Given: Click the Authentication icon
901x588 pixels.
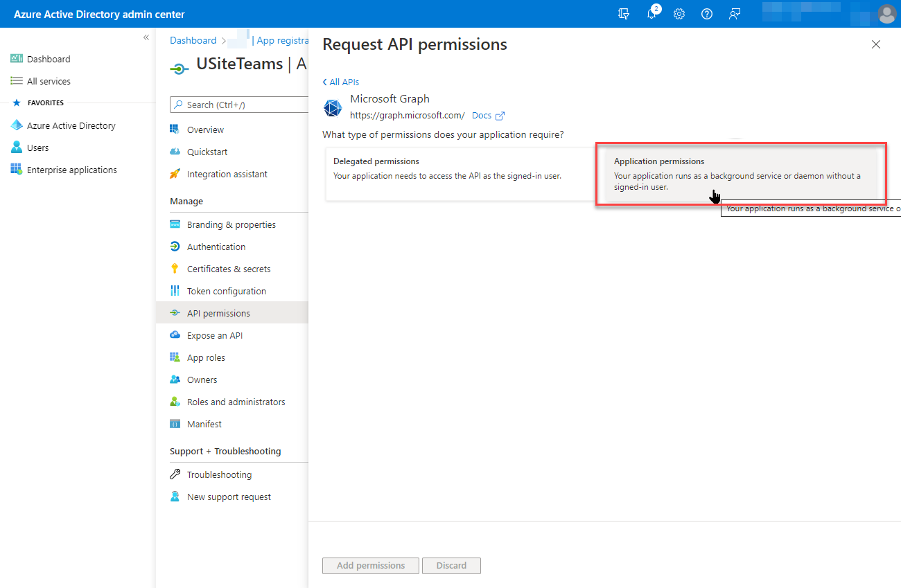Looking at the screenshot, I should point(175,247).
